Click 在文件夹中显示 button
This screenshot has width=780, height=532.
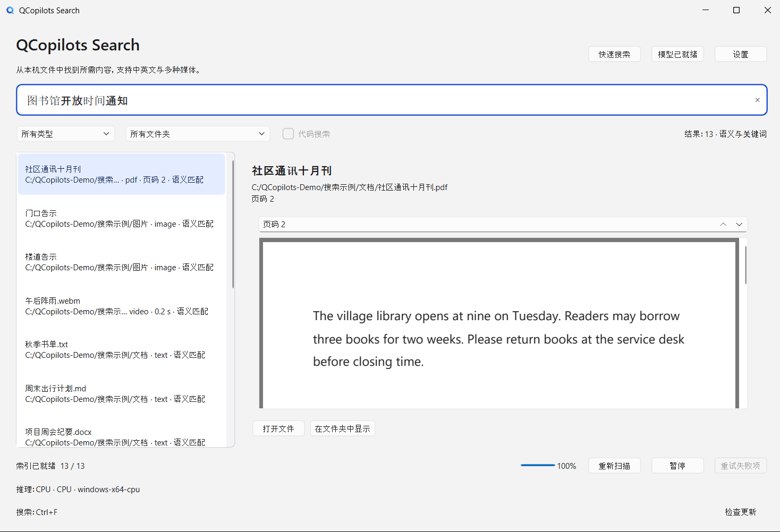pos(343,428)
